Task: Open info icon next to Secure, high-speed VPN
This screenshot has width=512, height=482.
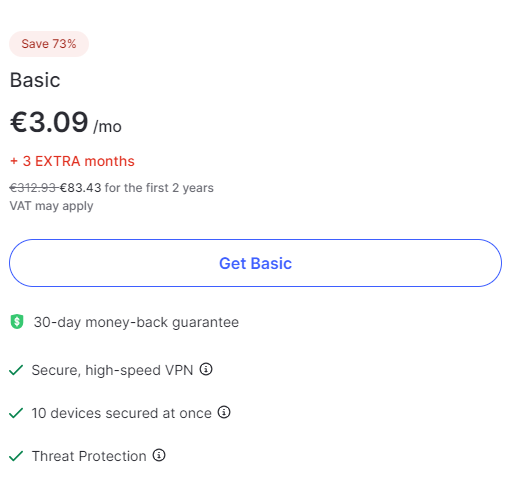Action: click(x=206, y=369)
